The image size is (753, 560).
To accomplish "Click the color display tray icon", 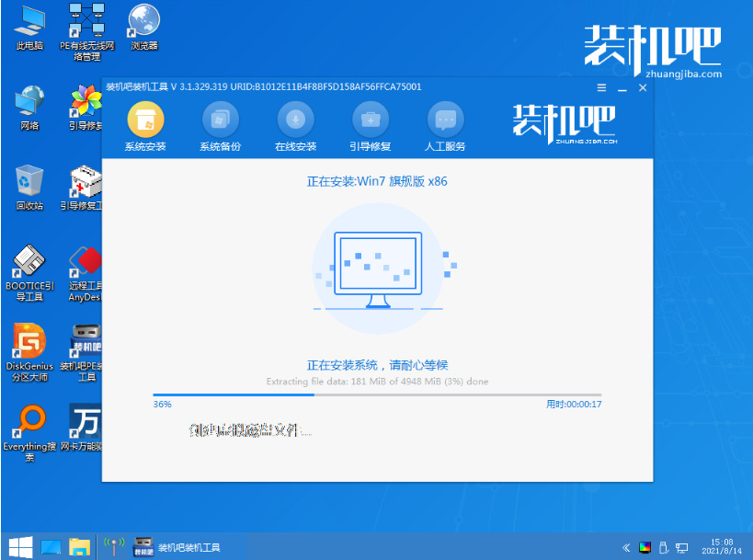I will [645, 547].
